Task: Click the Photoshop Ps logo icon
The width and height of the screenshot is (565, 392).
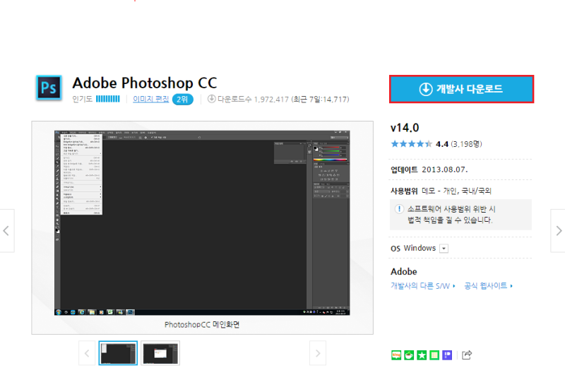Action: point(49,88)
